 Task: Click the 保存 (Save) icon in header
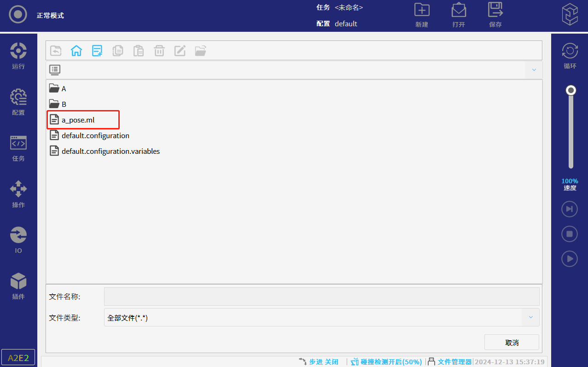coord(495,15)
